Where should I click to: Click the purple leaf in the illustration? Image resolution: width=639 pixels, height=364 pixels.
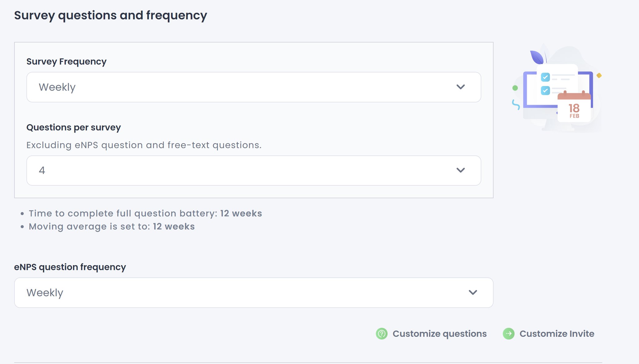tap(537, 57)
